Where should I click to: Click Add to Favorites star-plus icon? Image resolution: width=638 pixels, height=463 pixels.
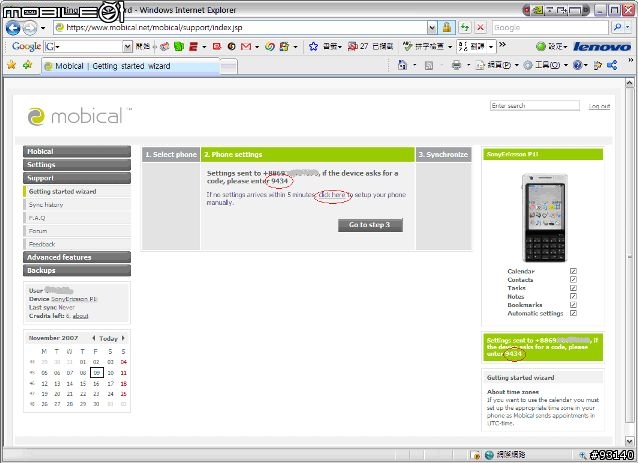pos(27,65)
